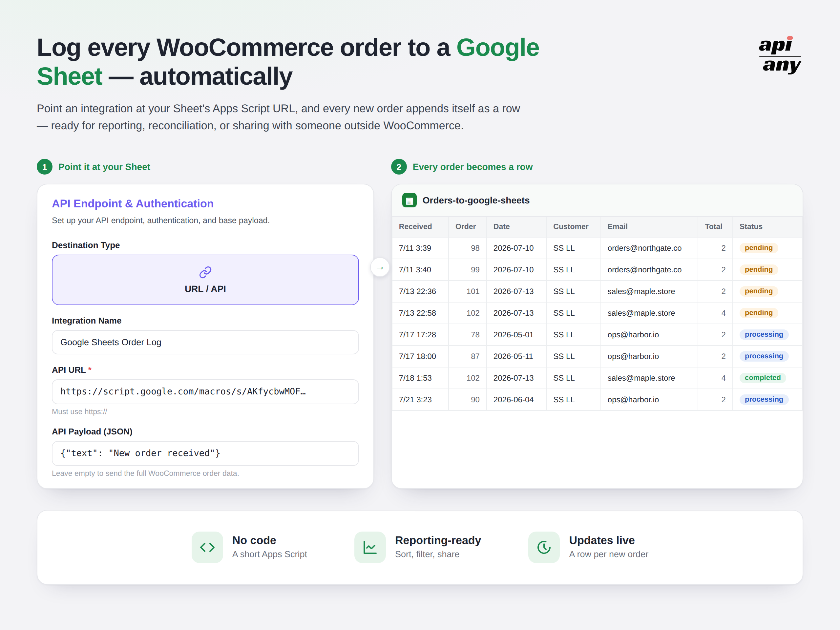Image resolution: width=840 pixels, height=630 pixels.
Task: Click the Integration Name input field
Action: pyautogui.click(x=205, y=342)
